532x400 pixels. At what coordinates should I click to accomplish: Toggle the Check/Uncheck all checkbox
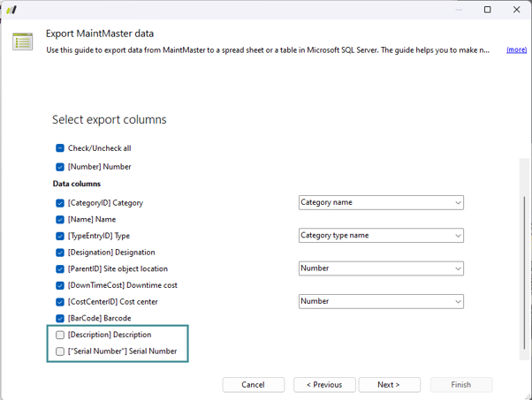click(x=60, y=148)
